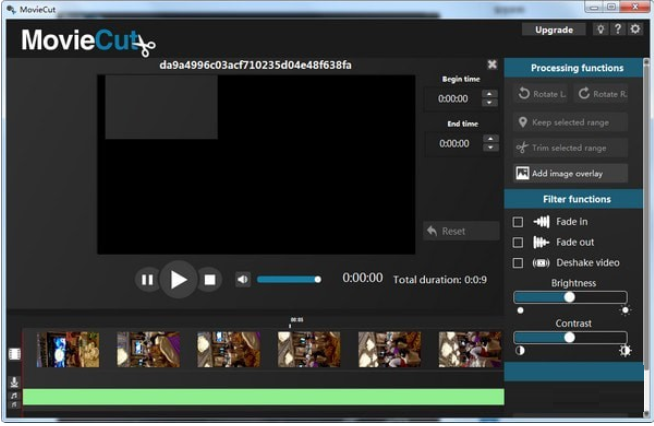Click the Play button

click(x=178, y=280)
